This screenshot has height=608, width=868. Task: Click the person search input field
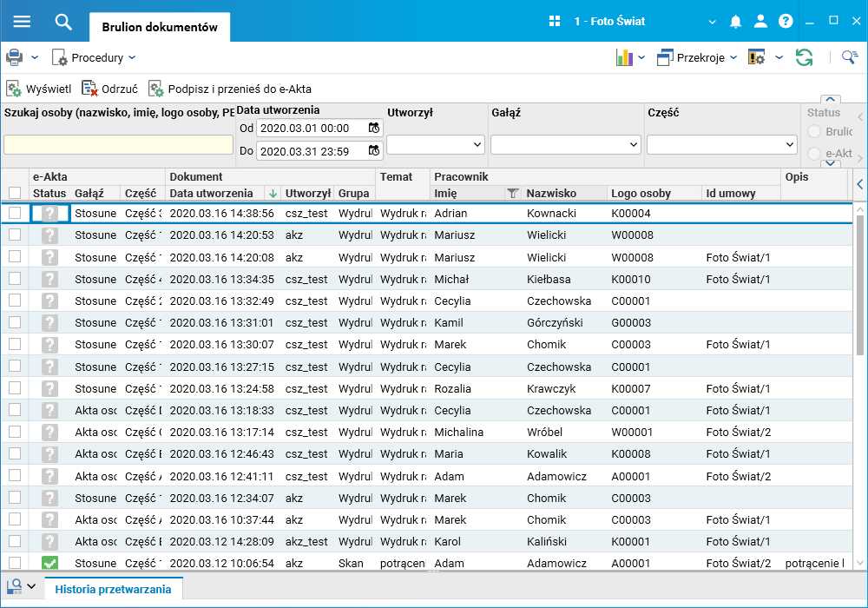click(x=118, y=144)
